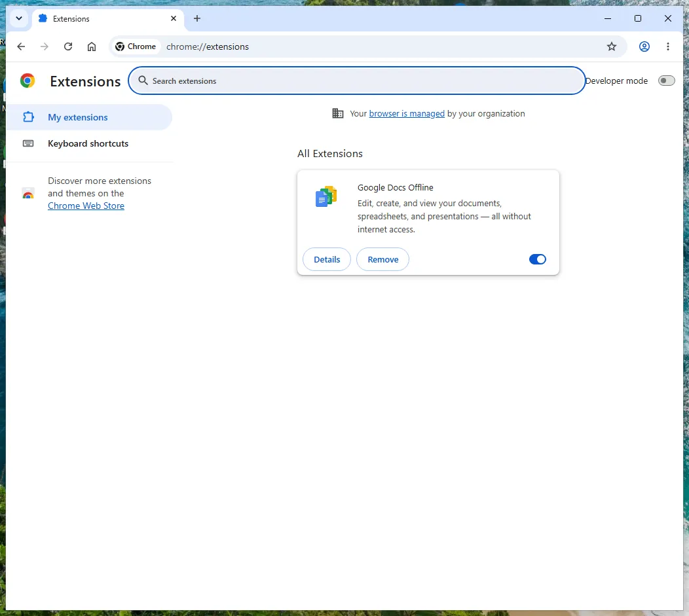The height and width of the screenshot is (616, 689).
Task: Click the Google Docs Offline title text
Action: coord(396,187)
